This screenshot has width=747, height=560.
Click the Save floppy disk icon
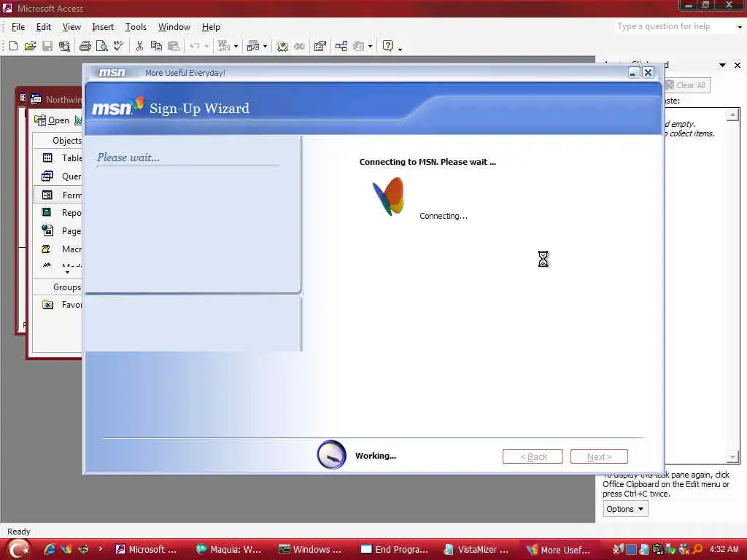click(47, 46)
